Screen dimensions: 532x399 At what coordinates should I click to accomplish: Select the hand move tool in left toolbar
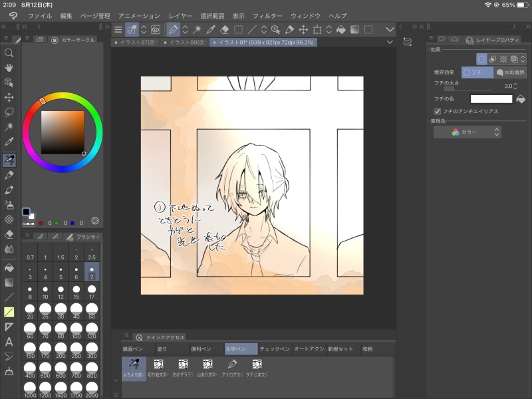click(x=9, y=67)
